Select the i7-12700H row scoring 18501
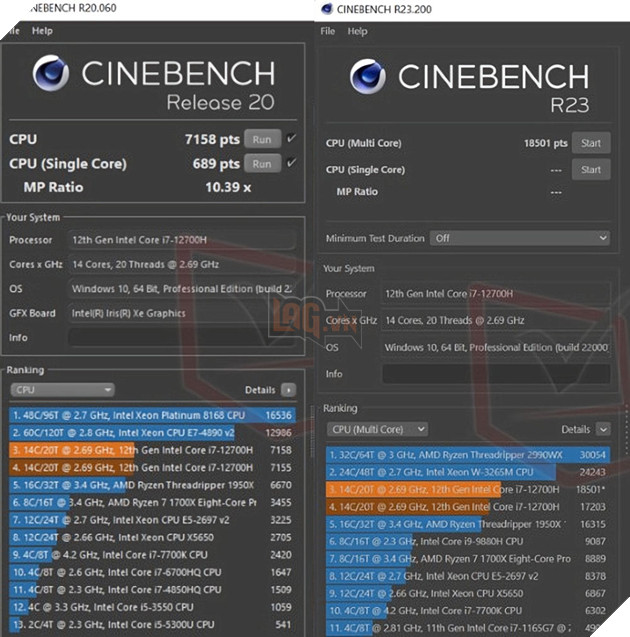Image resolution: width=630 pixels, height=637 pixels. coord(468,490)
